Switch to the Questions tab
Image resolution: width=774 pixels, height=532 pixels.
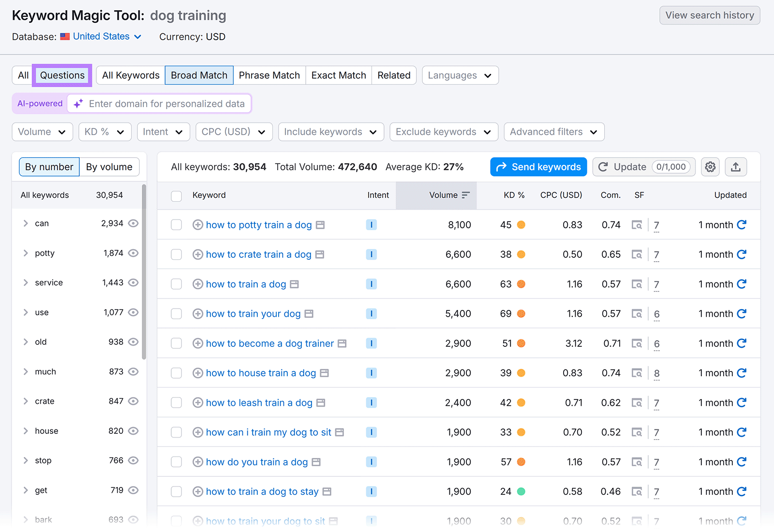pyautogui.click(x=62, y=75)
